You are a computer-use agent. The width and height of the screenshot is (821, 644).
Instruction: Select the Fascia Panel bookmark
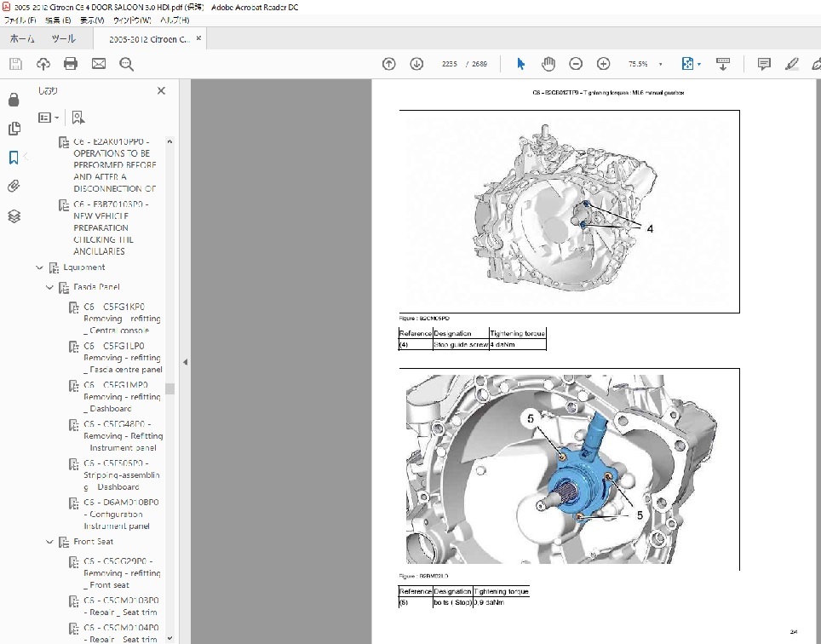coord(96,287)
